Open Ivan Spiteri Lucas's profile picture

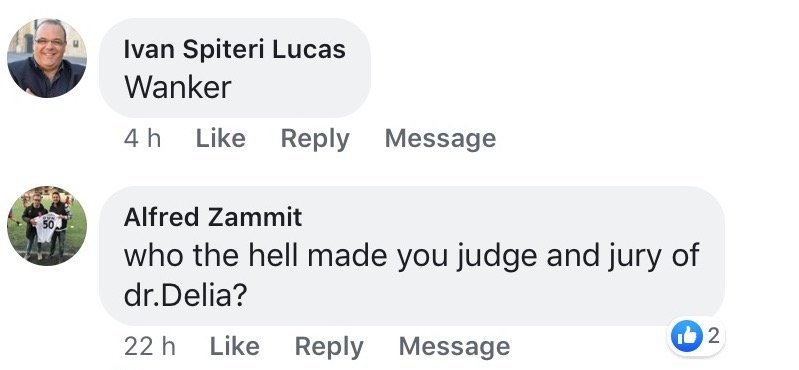[x=47, y=58]
